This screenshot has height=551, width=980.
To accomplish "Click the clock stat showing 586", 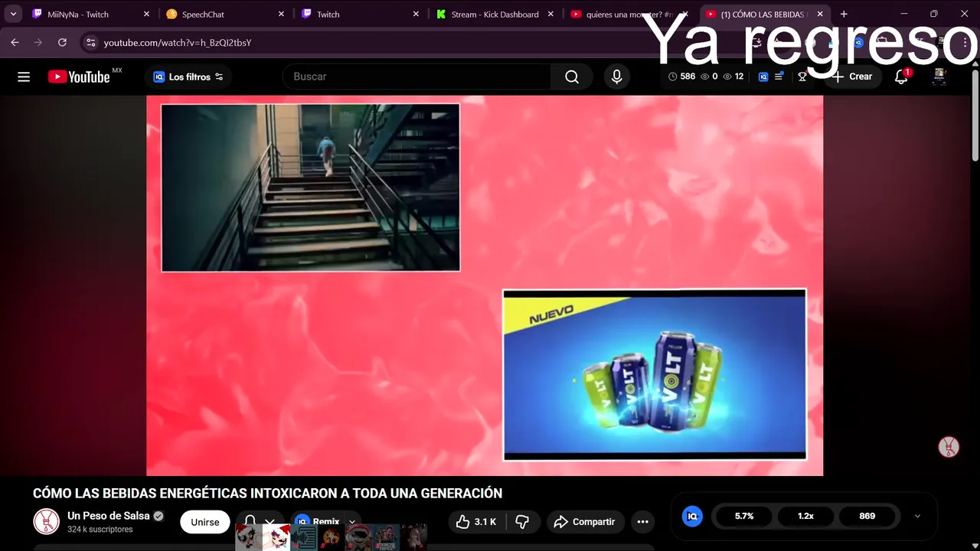I will point(681,77).
